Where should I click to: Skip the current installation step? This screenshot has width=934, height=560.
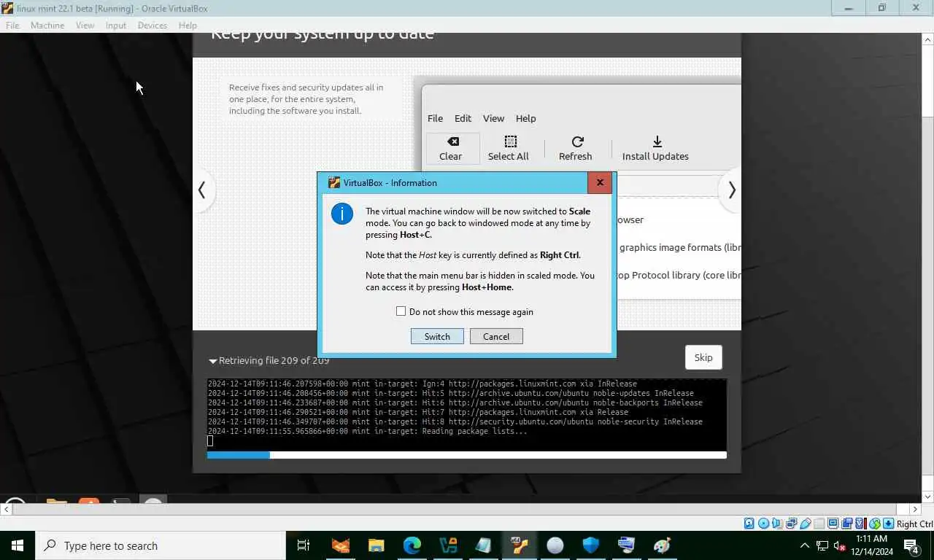click(703, 357)
